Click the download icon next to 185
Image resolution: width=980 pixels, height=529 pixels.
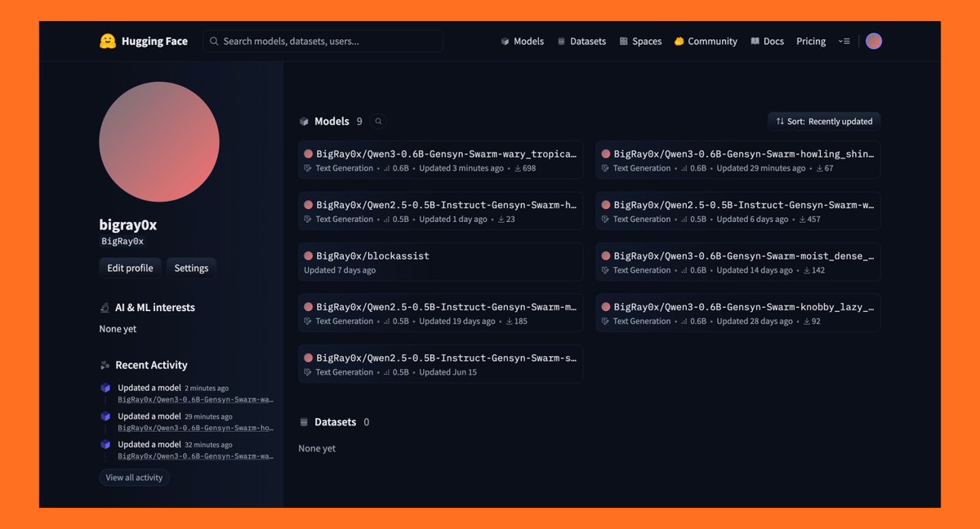click(510, 321)
